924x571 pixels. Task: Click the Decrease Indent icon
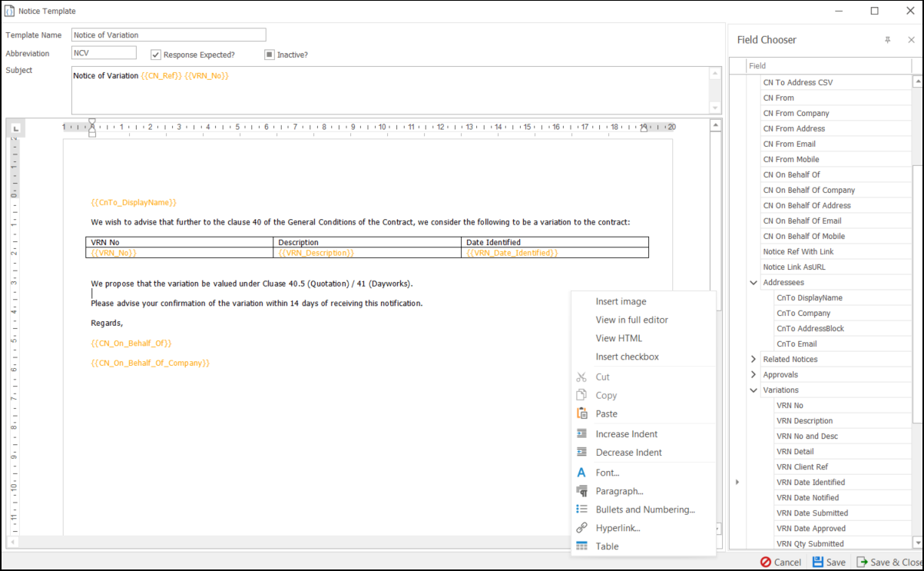click(x=581, y=452)
